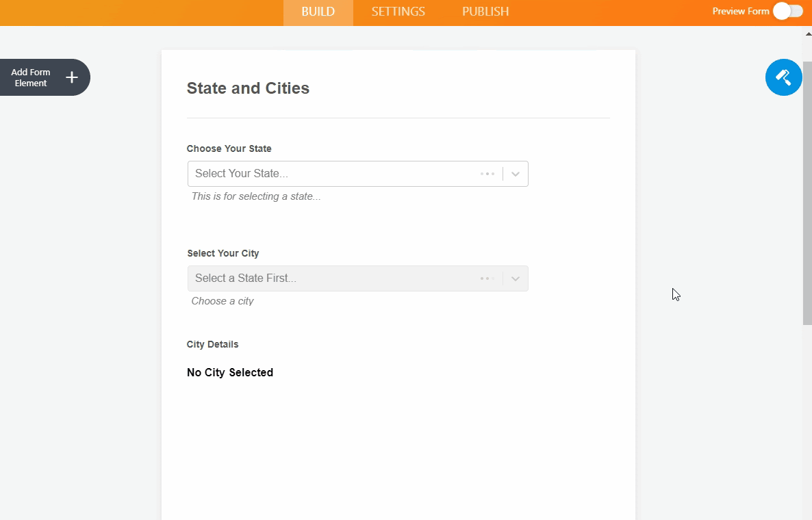
Task: Expand the Select Your State chevron
Action: (x=516, y=174)
